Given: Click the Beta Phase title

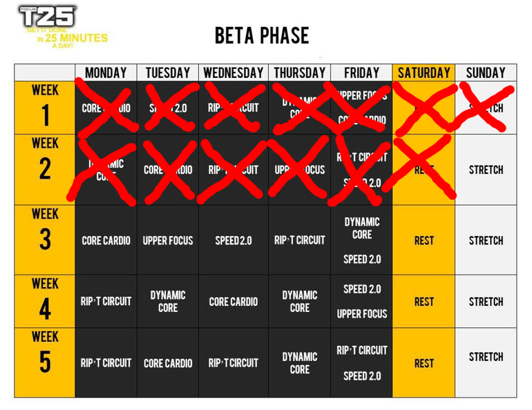Looking at the screenshot, I should pos(262,35).
